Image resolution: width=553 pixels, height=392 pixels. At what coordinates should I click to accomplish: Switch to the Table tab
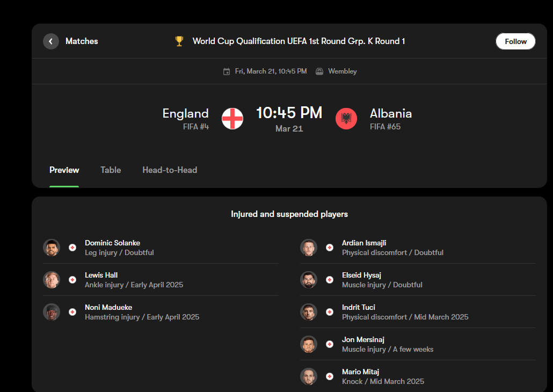click(x=111, y=170)
